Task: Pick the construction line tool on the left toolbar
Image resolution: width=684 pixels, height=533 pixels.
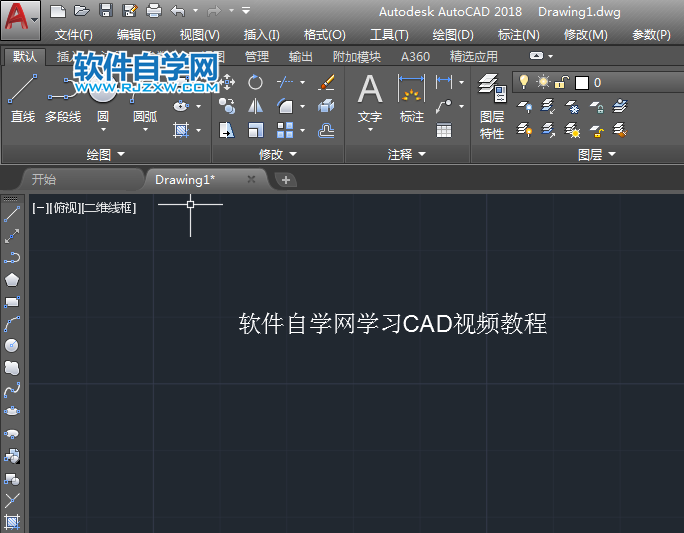Action: point(12,236)
